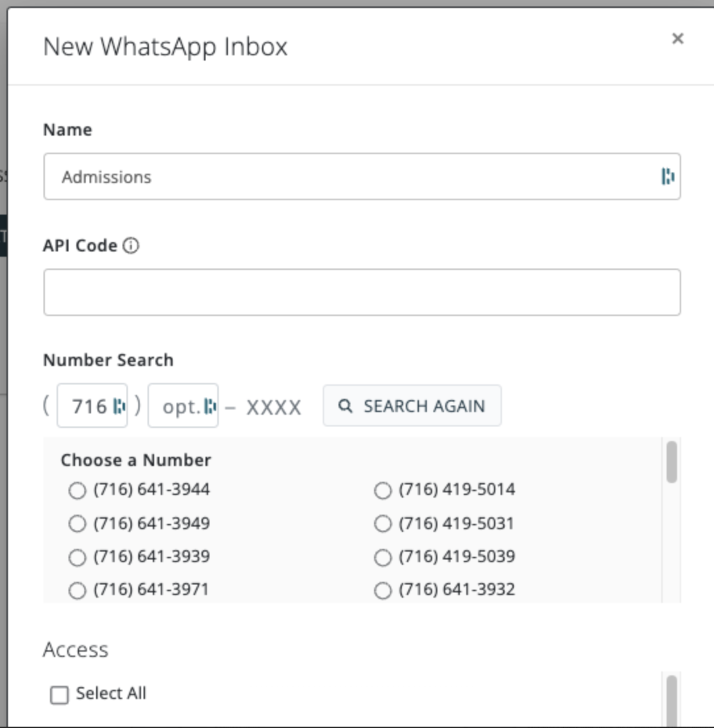Choose the (716) 419-5031 radio option
714x728 pixels.
(x=383, y=524)
